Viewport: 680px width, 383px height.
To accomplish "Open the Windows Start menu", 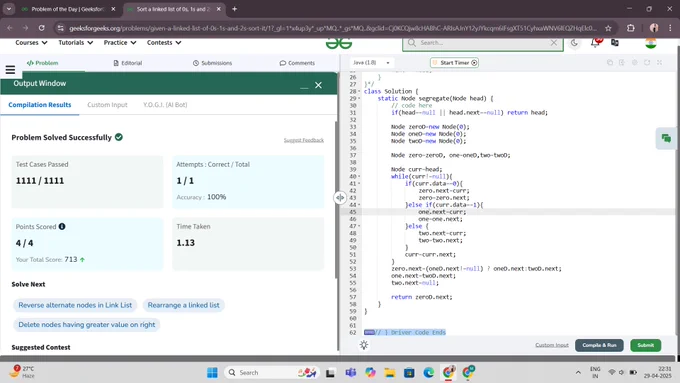I will 212,373.
